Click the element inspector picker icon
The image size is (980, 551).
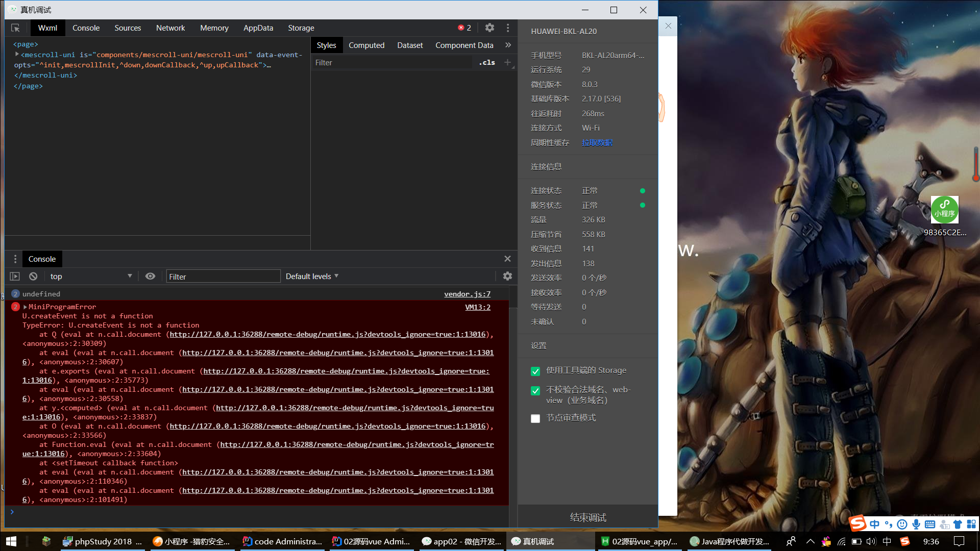tap(15, 28)
